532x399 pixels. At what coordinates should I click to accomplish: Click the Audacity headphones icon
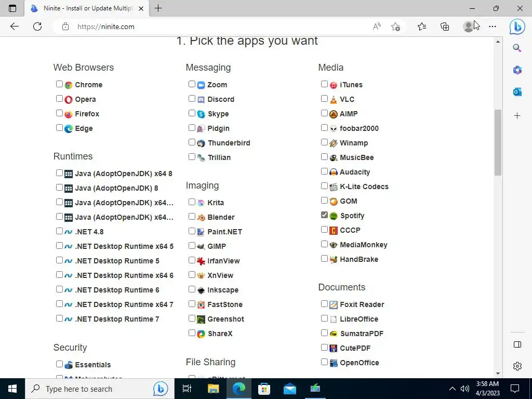pyautogui.click(x=334, y=172)
